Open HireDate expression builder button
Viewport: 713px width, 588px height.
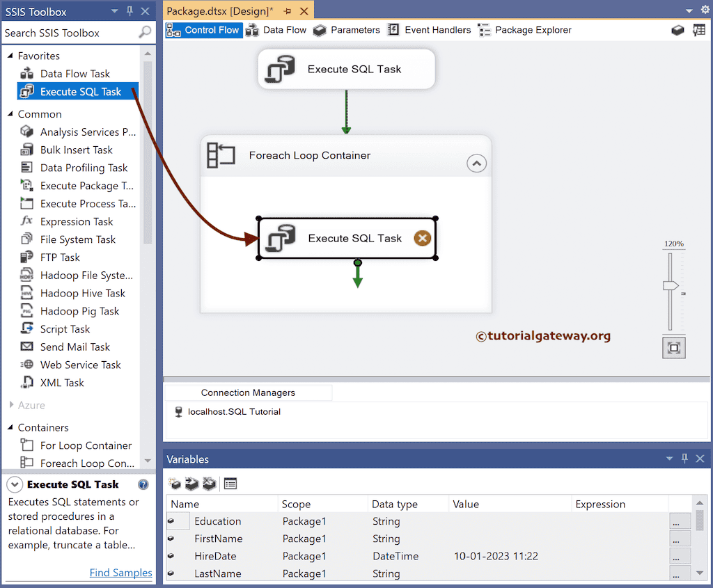[679, 556]
